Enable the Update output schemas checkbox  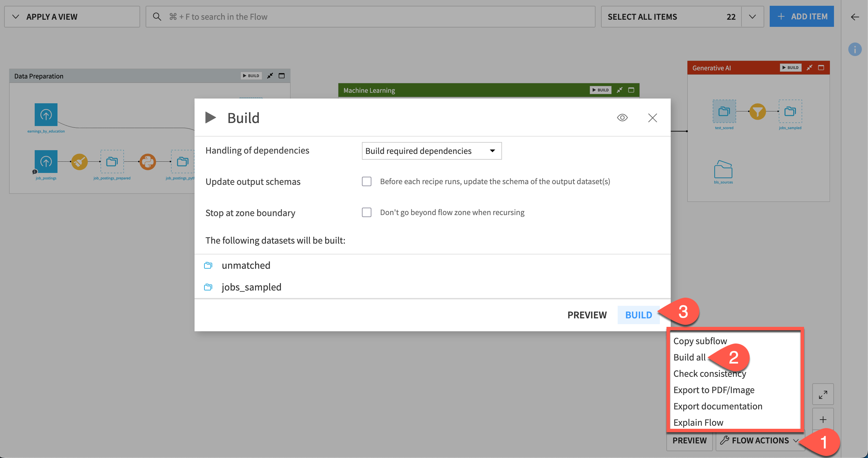point(366,181)
